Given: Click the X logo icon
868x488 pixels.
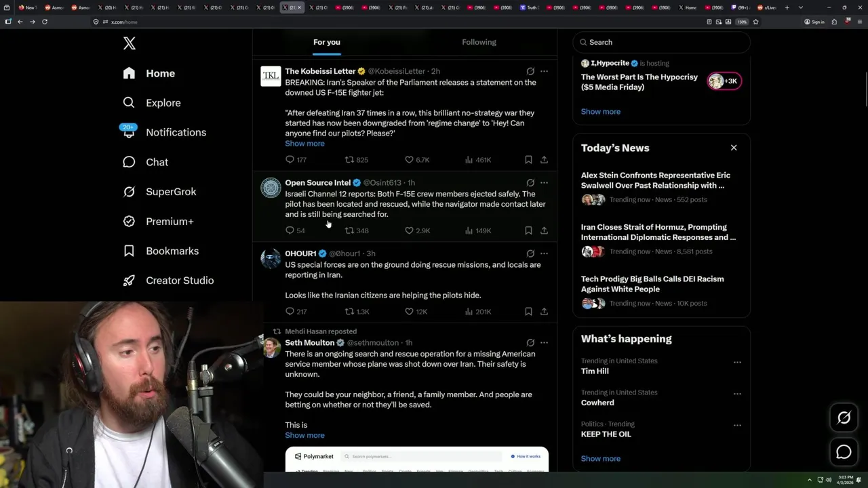Looking at the screenshot, I should pos(130,43).
